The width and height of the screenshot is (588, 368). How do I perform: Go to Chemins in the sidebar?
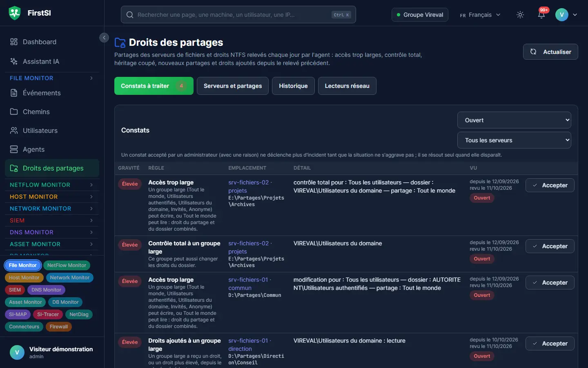click(x=52, y=112)
